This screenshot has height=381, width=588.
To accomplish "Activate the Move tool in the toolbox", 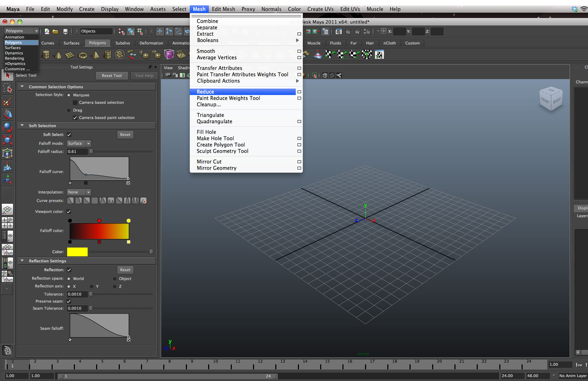I will pos(7,114).
